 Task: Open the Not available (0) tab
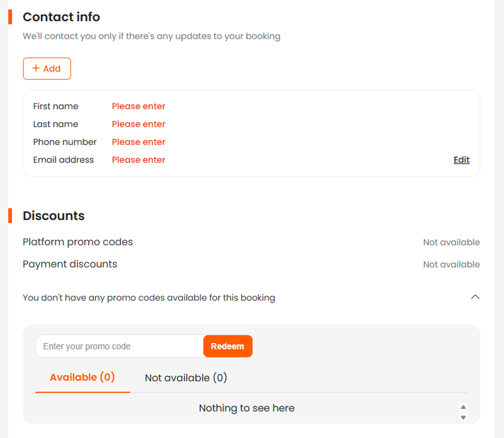tap(186, 378)
